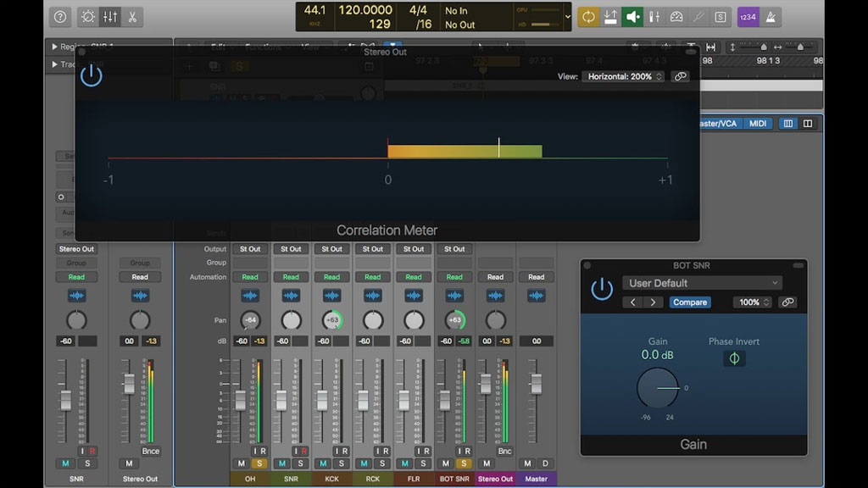
Task: Record-enable the SNR mixer channel R button
Action: point(304,451)
